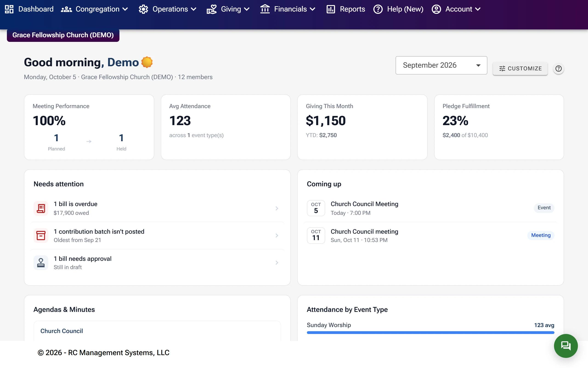The image size is (588, 368).
Task: Click the Giving hand-heart icon
Action: tap(211, 9)
